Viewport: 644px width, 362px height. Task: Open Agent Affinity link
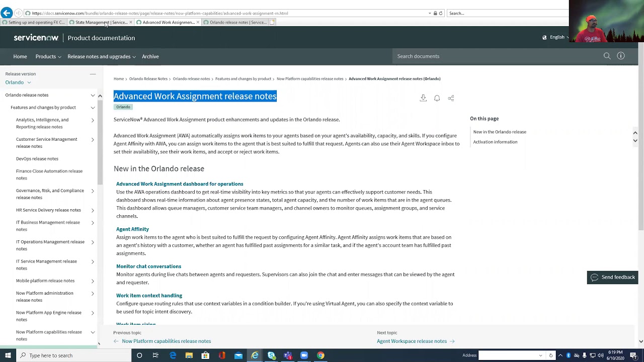coord(133,229)
